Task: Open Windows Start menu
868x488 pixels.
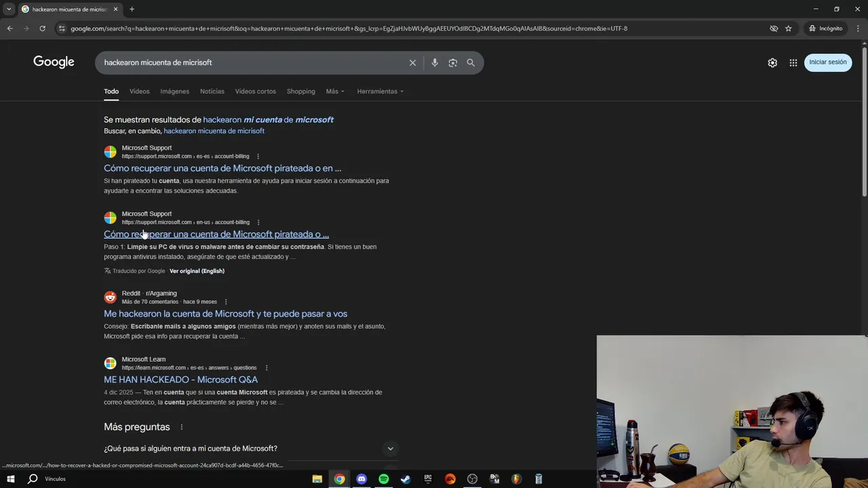Action: (x=10, y=479)
